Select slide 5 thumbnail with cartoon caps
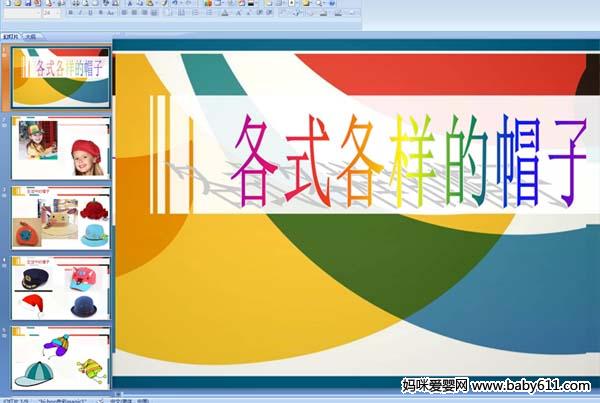Screen dimensions: 600x403 [x=61, y=357]
